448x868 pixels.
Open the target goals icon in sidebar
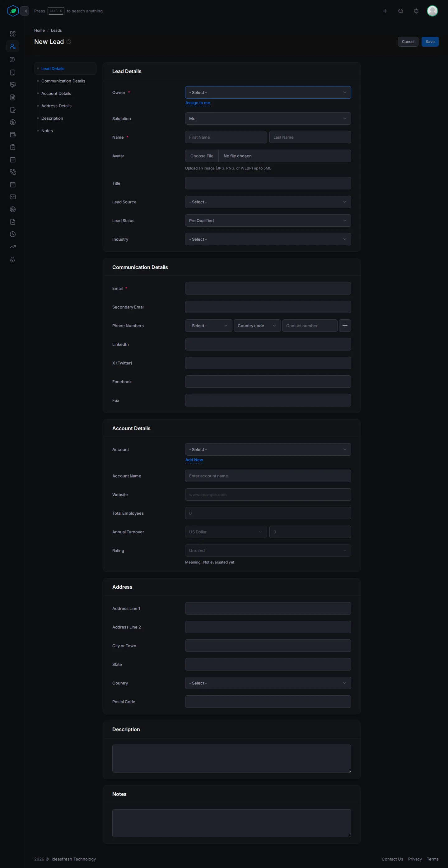pos(12,209)
